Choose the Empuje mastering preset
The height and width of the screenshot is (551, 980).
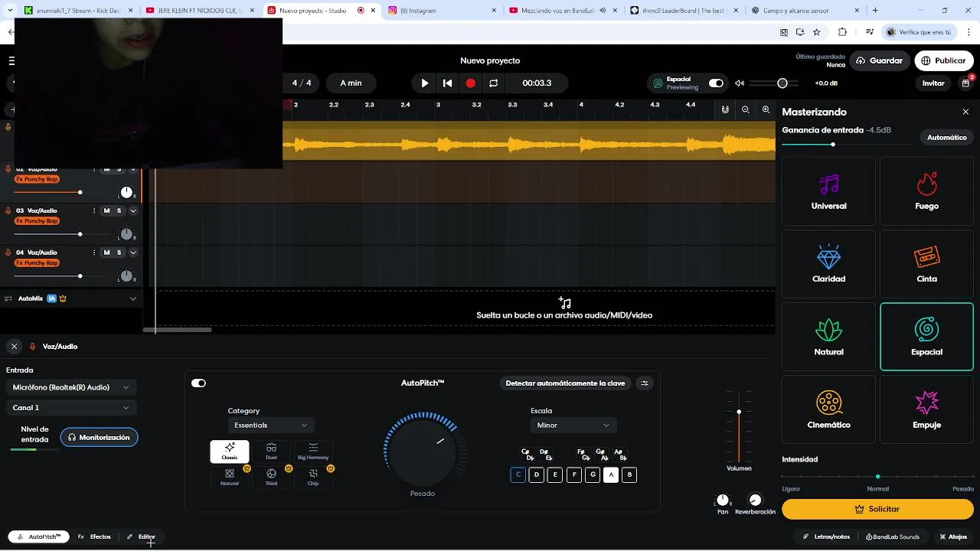coord(926,409)
